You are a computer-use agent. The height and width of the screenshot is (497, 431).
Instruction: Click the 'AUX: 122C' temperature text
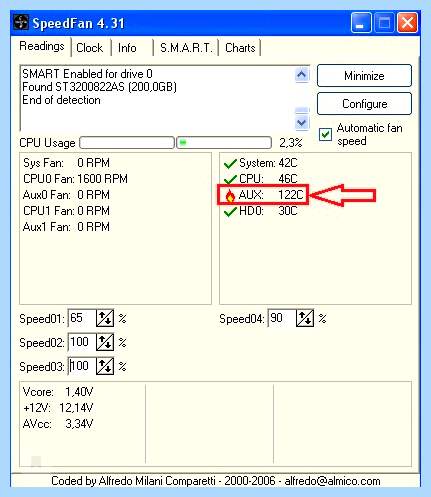point(271,195)
